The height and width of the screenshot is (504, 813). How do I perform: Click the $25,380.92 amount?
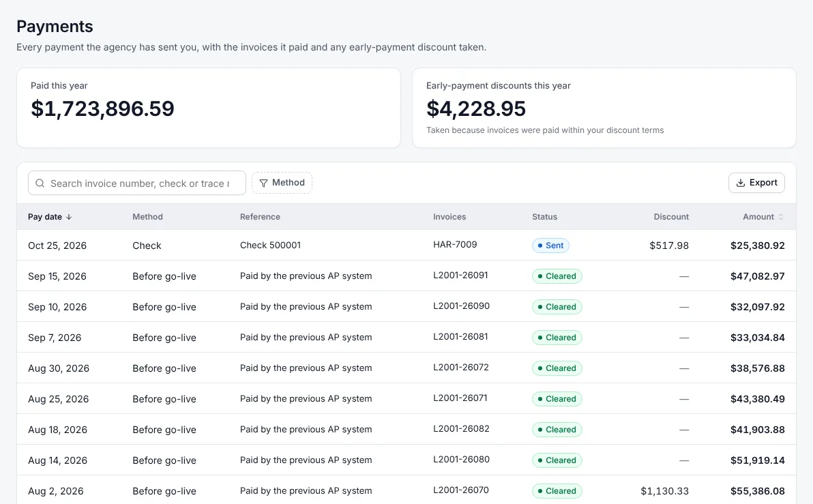click(758, 246)
